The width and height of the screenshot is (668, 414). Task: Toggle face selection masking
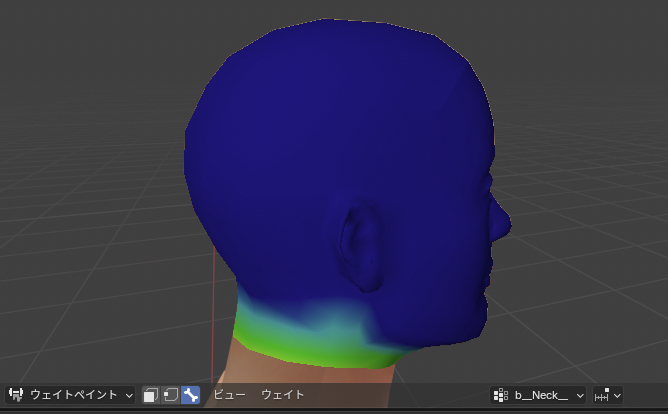[x=151, y=395]
